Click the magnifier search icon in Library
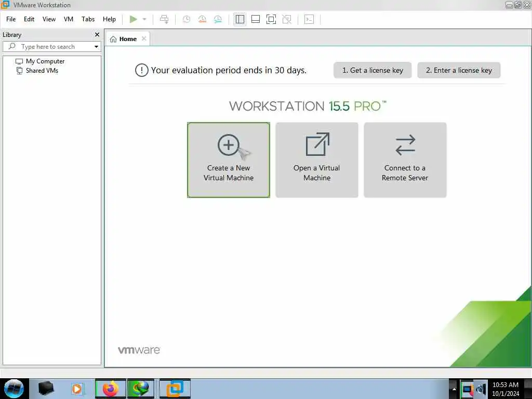Viewport: 532px width, 399px height. coord(12,46)
